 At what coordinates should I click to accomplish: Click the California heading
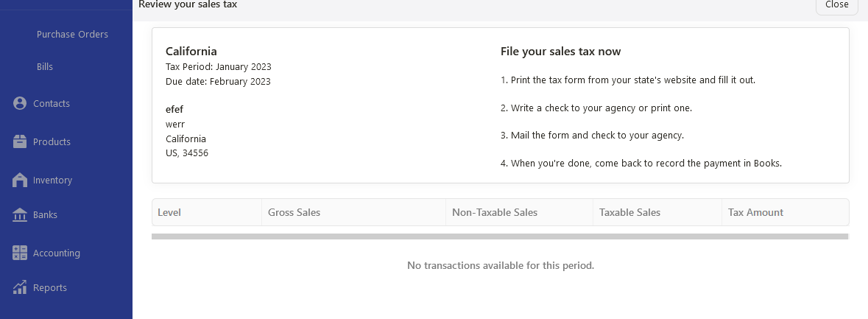click(x=191, y=52)
